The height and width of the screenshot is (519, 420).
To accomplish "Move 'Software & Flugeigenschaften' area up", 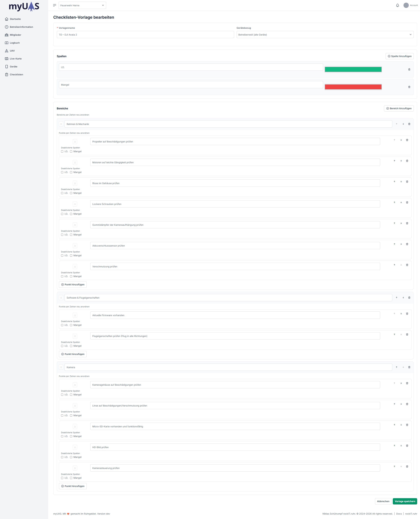I will pos(397,298).
